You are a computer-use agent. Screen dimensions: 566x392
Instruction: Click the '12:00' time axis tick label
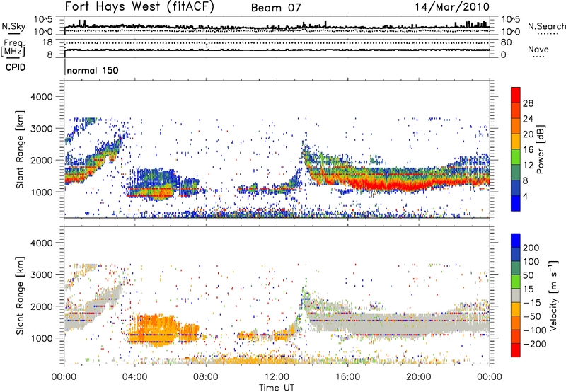[277, 376]
